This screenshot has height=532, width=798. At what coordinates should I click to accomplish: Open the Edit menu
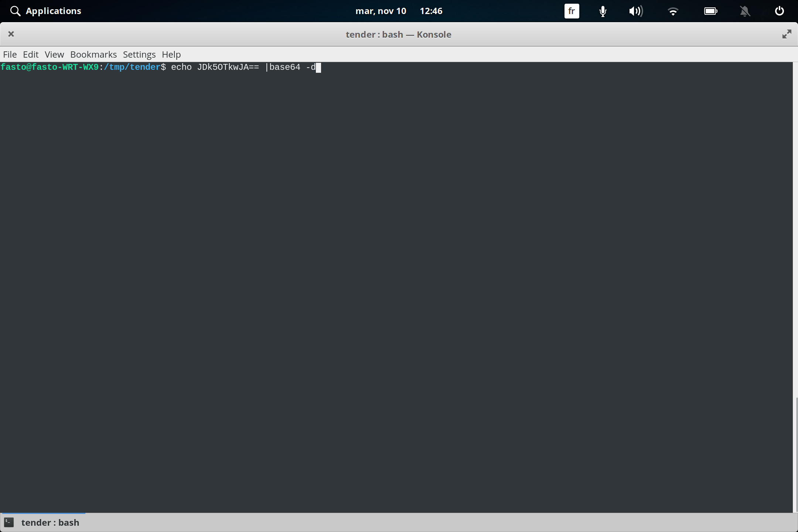[x=31, y=54]
